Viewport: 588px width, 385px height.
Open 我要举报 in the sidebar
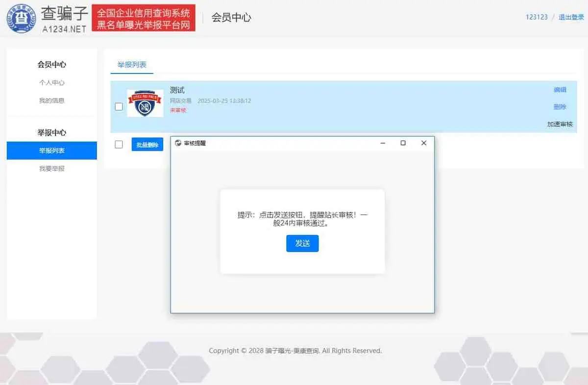pyautogui.click(x=52, y=168)
